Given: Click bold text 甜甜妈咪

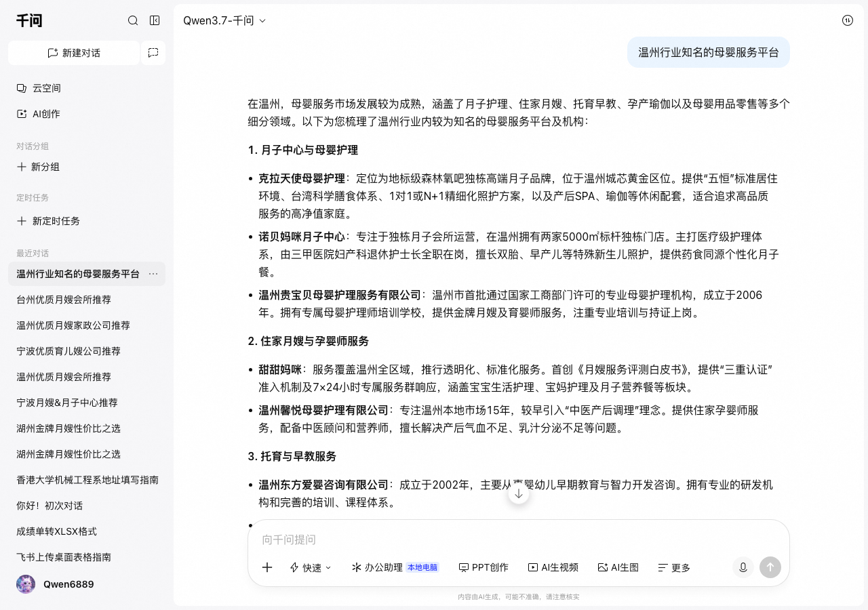Looking at the screenshot, I should (x=280, y=369).
